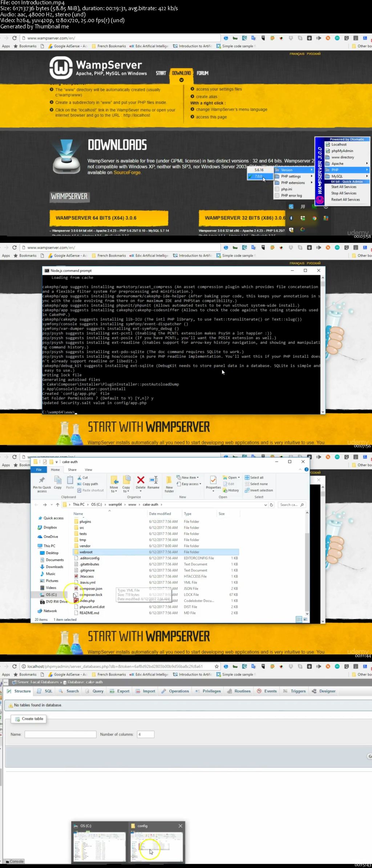Click Rename in File Explorer ribbon

(x=153, y=483)
